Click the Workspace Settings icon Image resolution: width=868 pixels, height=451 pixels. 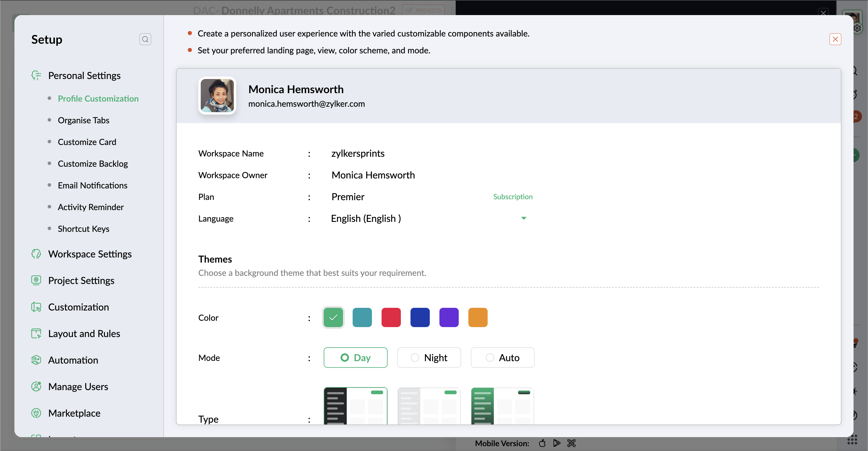point(36,254)
